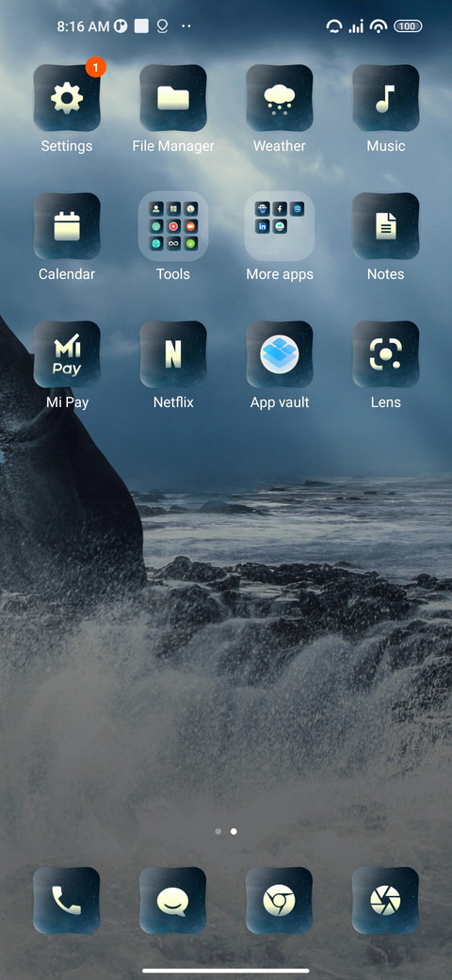Screen dimensions: 452x980
Task: Tap the 8:16 AM clock
Action: point(83,26)
